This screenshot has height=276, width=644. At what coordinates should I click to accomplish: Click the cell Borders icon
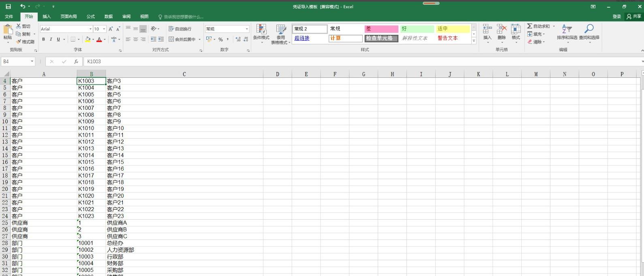[x=73, y=39]
